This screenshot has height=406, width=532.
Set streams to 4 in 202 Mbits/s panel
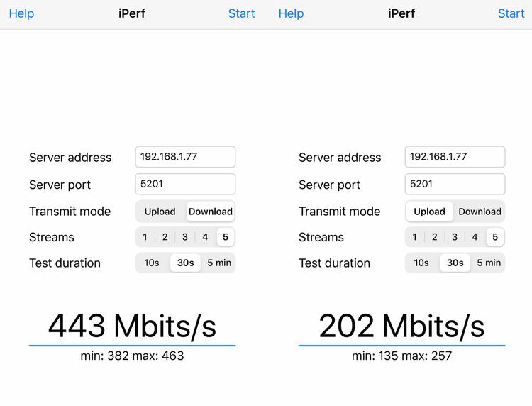click(x=475, y=237)
